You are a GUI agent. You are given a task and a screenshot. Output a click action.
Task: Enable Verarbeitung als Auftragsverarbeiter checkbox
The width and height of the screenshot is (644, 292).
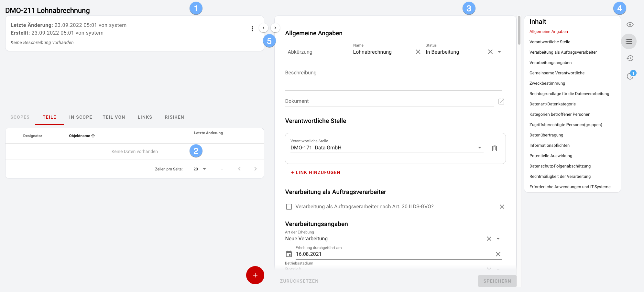pos(289,206)
